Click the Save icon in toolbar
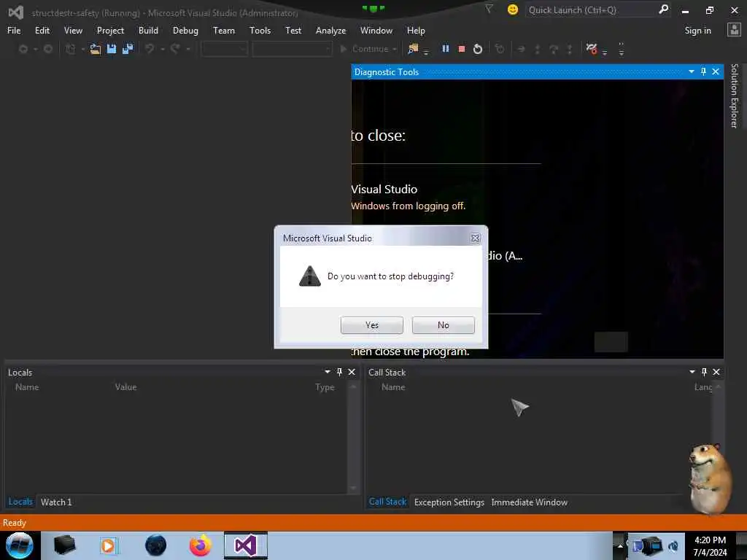The image size is (747, 560). click(112, 49)
